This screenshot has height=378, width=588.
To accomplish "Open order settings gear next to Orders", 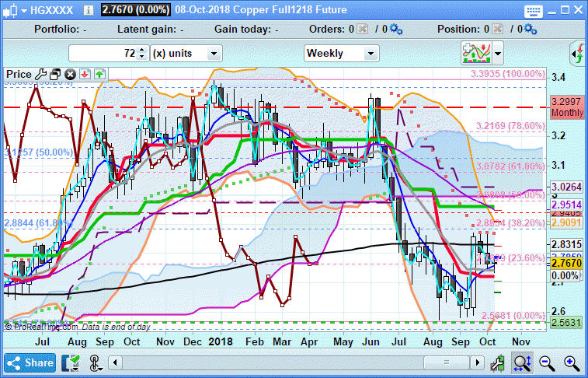I will tap(396, 29).
